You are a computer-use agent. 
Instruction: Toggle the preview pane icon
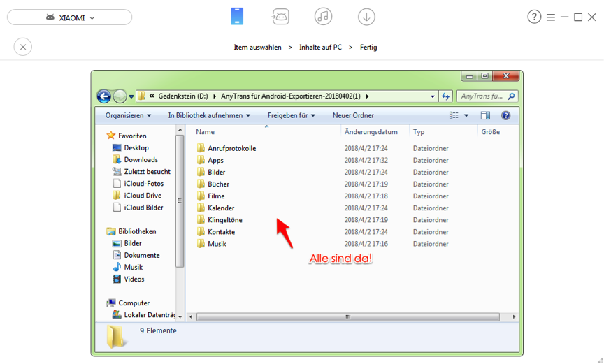point(485,115)
